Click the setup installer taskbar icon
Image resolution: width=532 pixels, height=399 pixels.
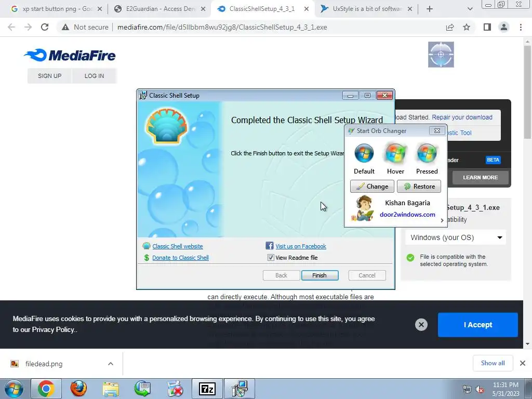(240, 389)
